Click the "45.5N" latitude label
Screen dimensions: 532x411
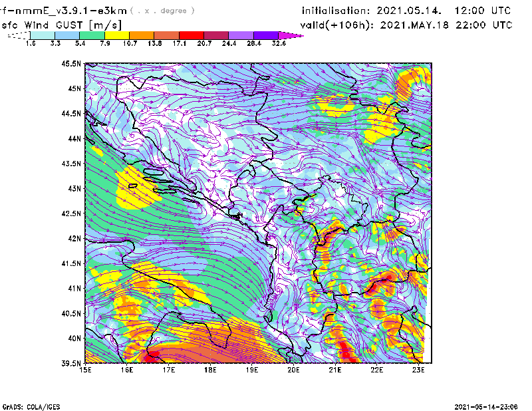point(71,63)
